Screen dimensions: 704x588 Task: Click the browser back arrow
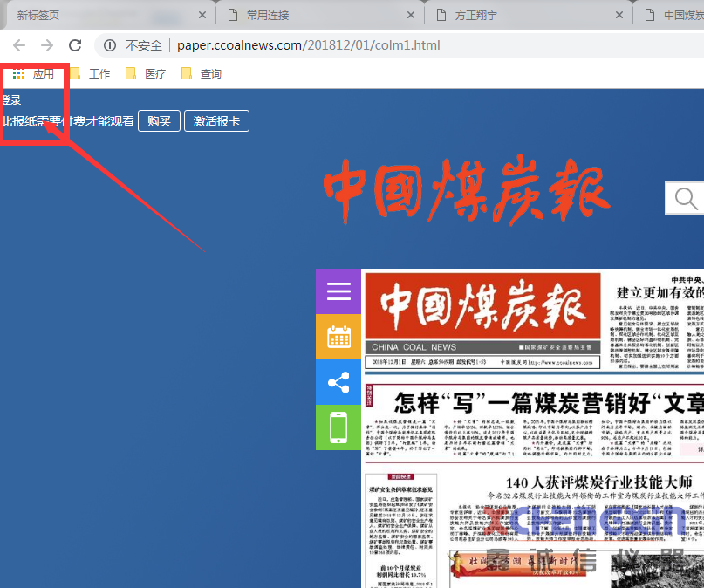point(19,45)
